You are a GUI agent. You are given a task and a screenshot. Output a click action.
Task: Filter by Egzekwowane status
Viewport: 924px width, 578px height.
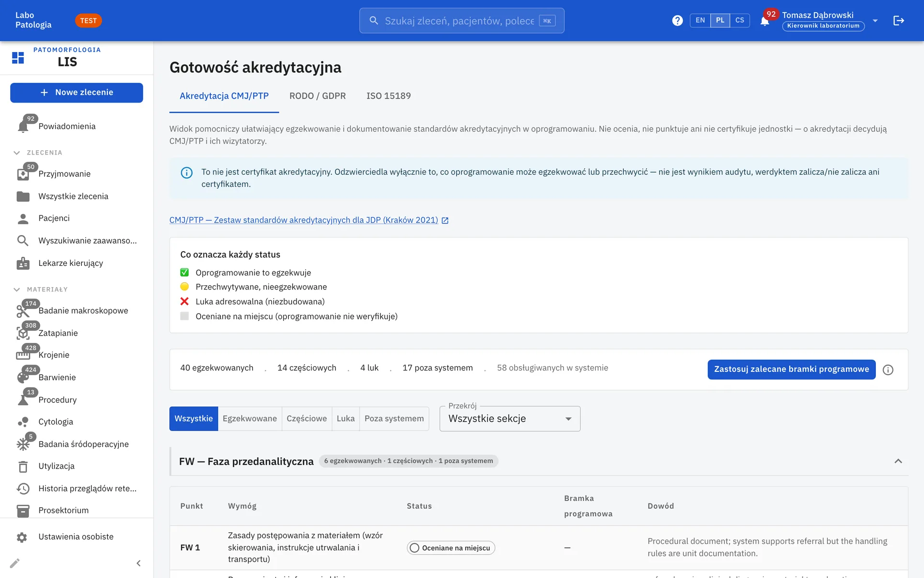pos(250,419)
